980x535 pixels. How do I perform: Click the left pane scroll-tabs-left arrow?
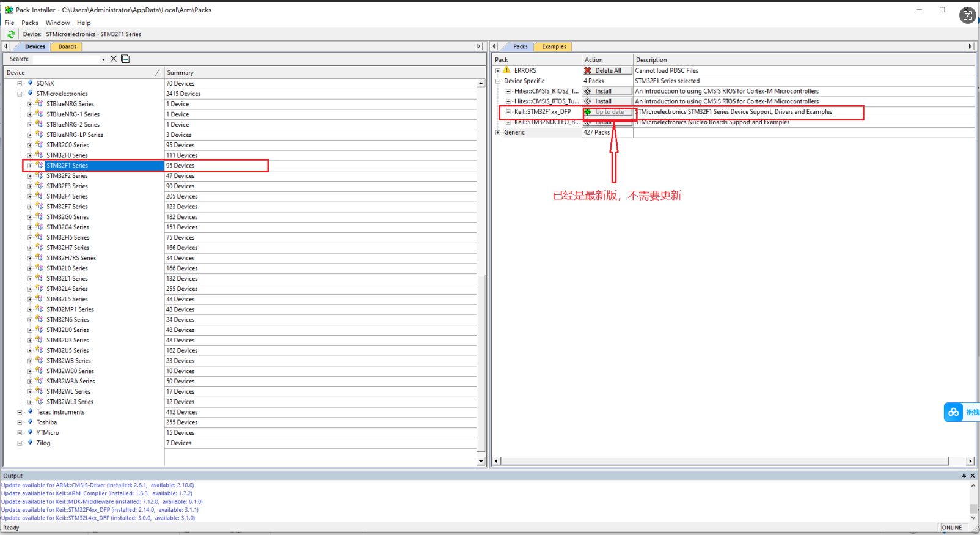pos(6,46)
